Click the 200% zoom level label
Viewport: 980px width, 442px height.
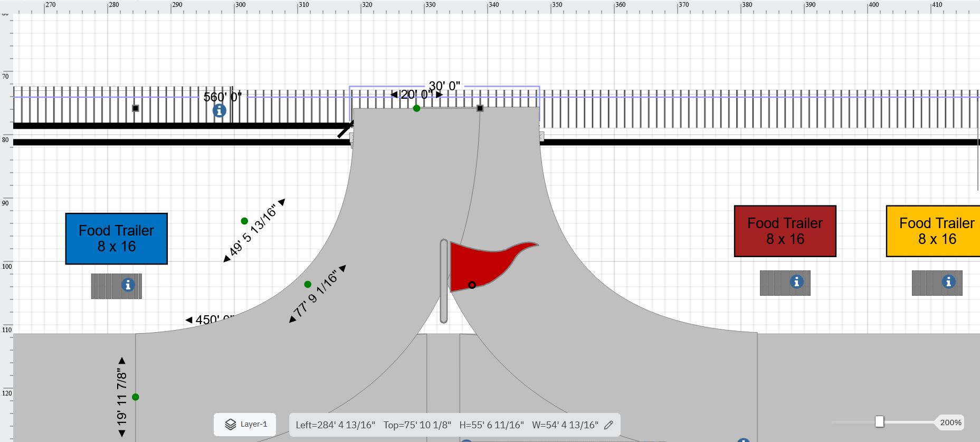[x=950, y=422]
